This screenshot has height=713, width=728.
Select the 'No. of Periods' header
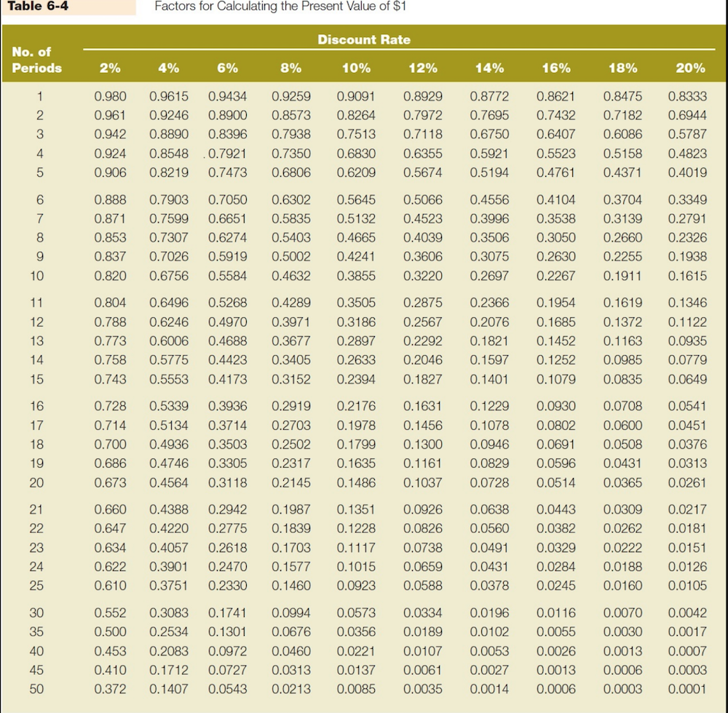pos(36,60)
